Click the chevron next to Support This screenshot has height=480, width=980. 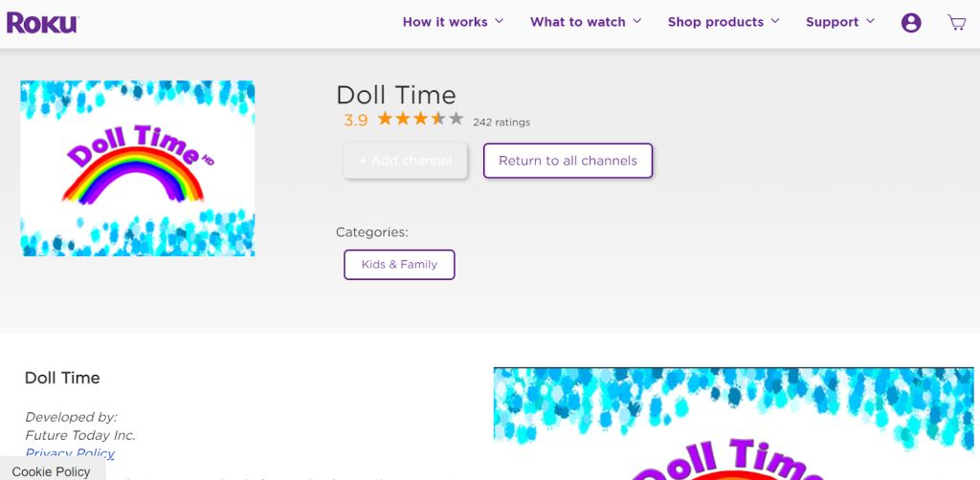870,21
